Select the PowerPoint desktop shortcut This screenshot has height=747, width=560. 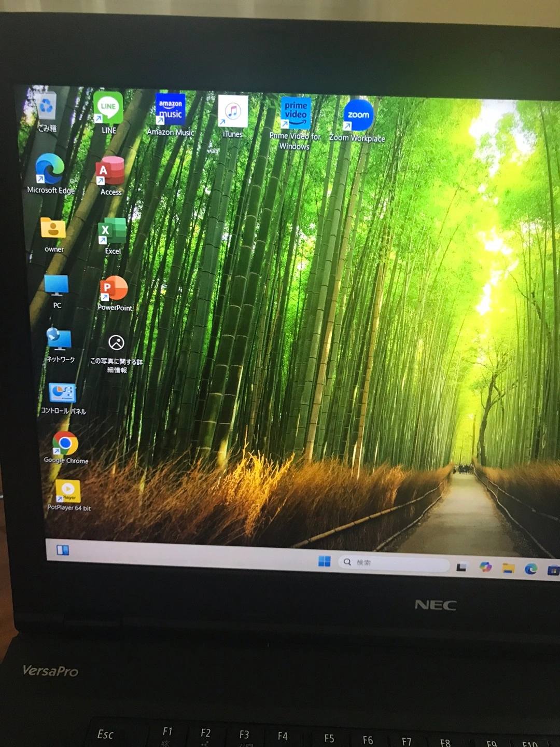(x=114, y=288)
